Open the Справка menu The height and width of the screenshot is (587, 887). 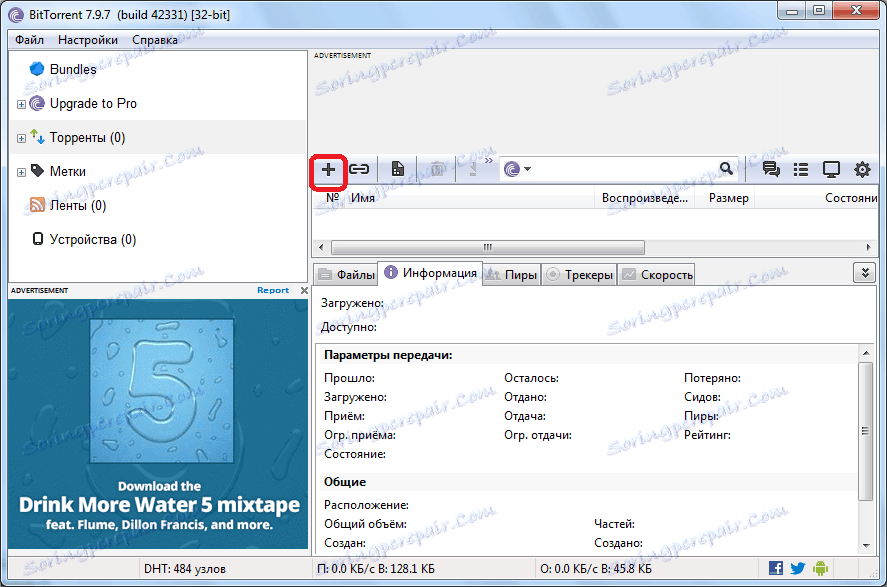[x=154, y=40]
